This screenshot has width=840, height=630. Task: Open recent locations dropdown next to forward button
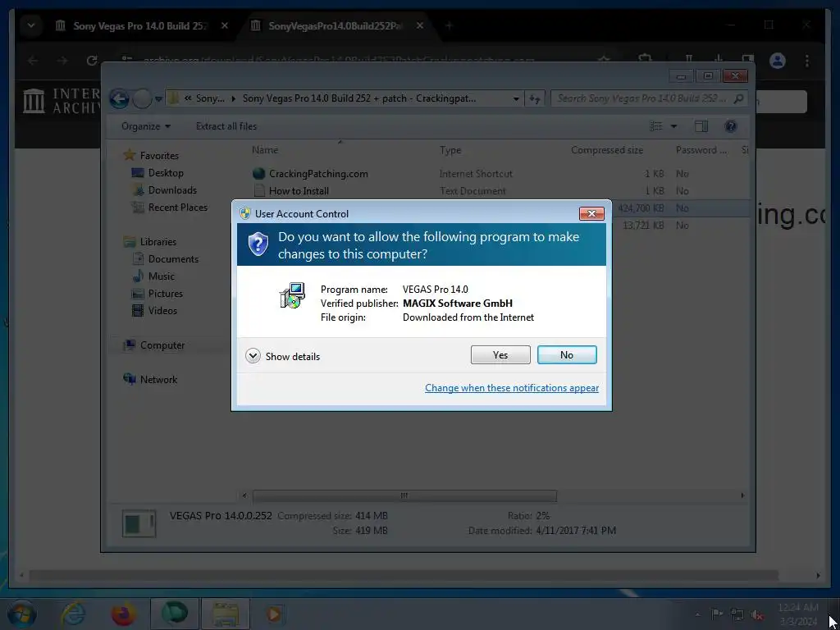[158, 99]
